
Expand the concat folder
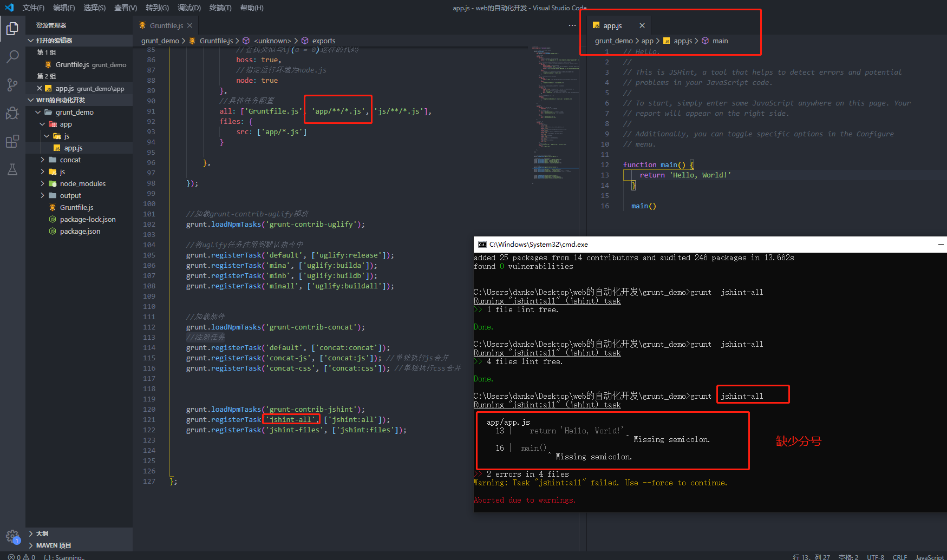[43, 160]
